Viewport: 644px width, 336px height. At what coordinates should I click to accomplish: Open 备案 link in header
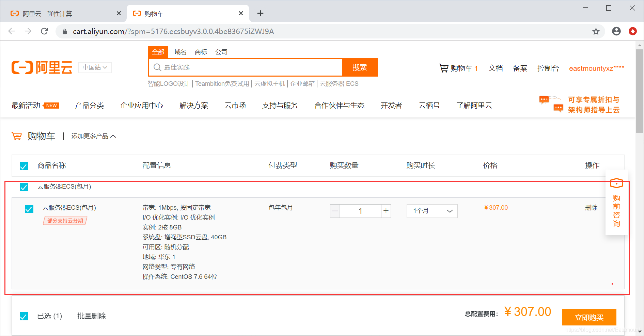coord(520,68)
